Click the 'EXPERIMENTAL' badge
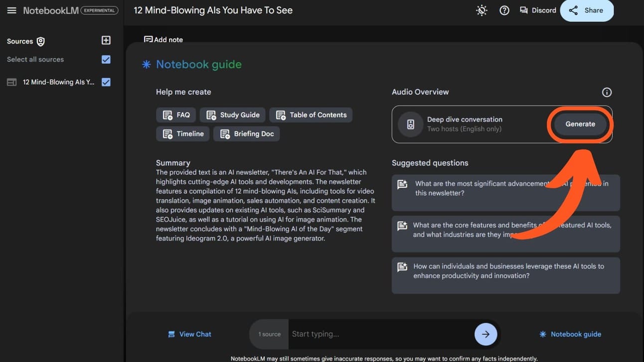This screenshot has width=644, height=362. pos(100,10)
